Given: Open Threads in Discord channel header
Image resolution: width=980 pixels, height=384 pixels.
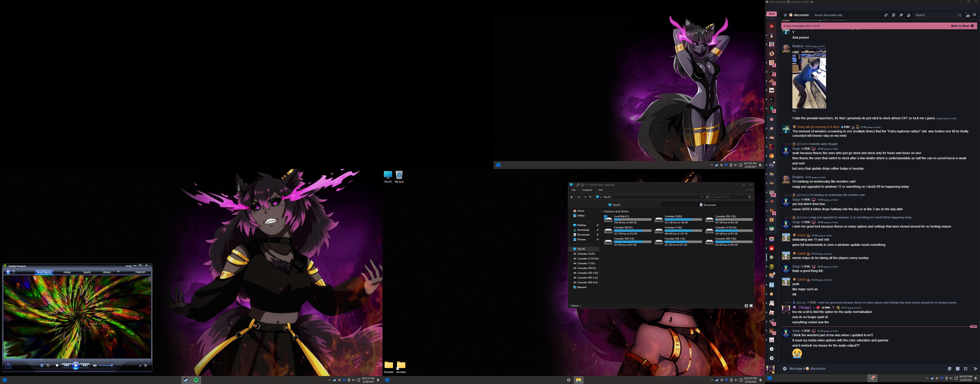Looking at the screenshot, I should coord(886,15).
